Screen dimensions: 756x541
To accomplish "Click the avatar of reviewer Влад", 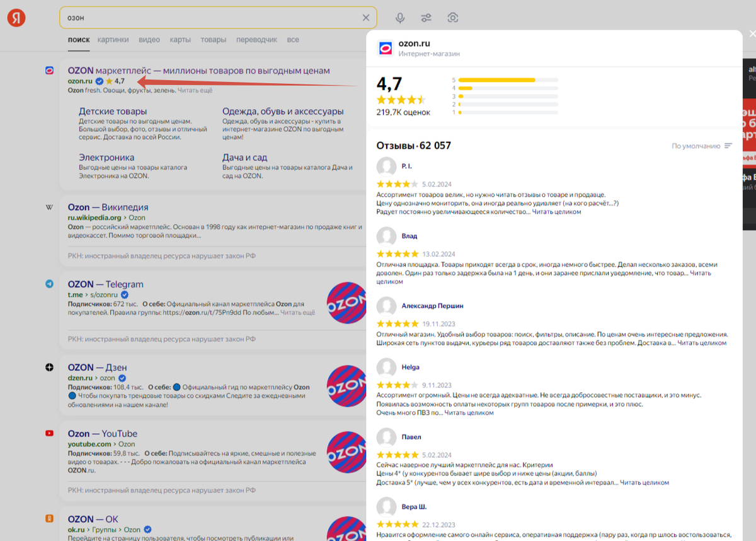I will coord(386,236).
